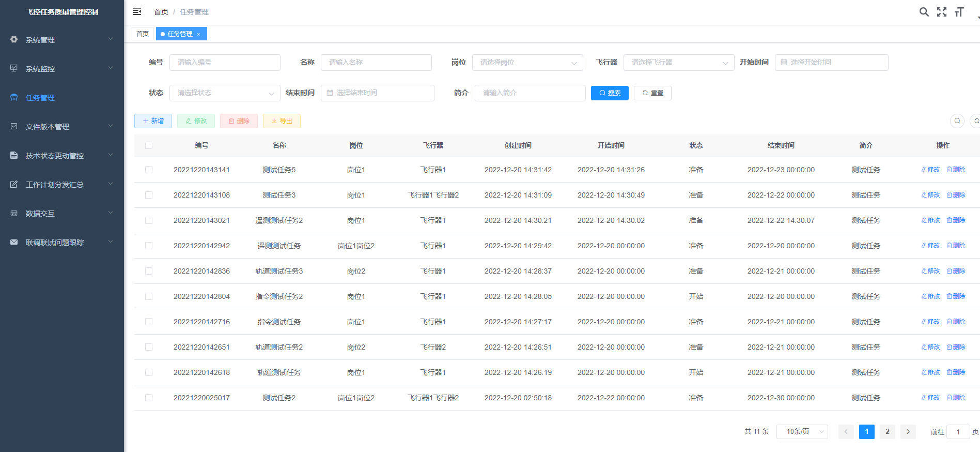
Task: Expand the 文件版本管理 menu chevron
Action: pos(111,126)
